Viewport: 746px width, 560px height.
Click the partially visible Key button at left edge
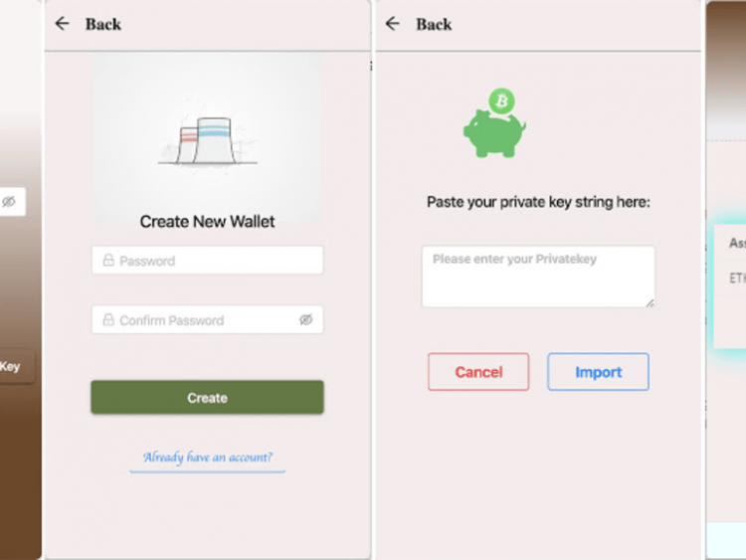point(12,367)
